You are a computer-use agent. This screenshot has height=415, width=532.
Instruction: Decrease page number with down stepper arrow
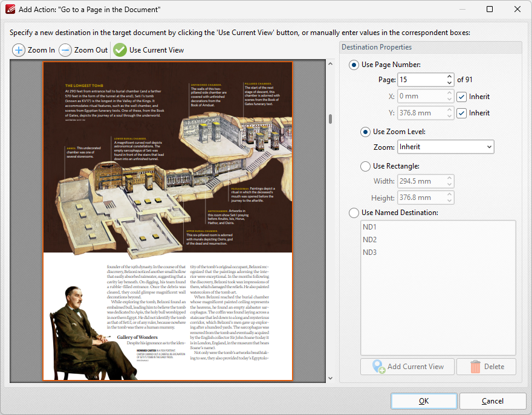449,83
